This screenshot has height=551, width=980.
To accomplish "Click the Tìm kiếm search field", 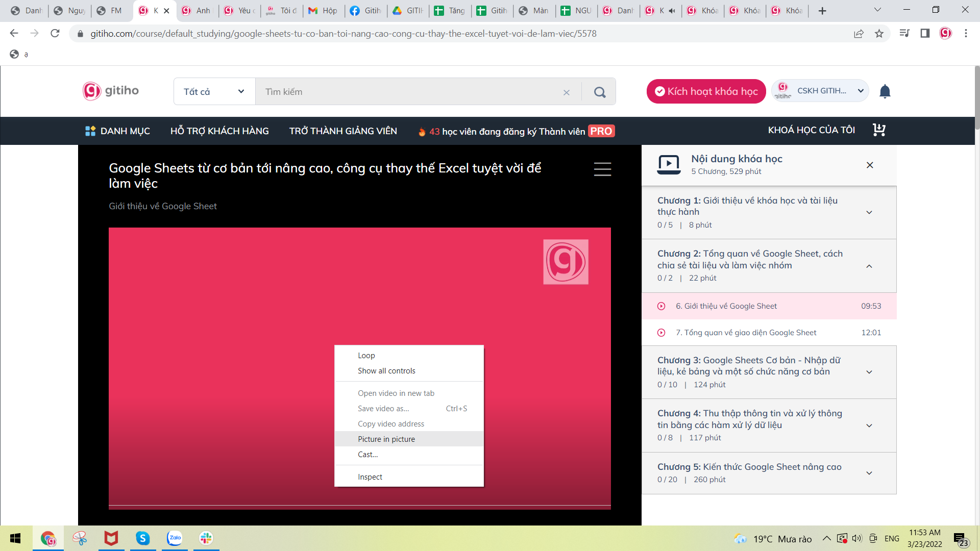I will pyautogui.click(x=408, y=92).
